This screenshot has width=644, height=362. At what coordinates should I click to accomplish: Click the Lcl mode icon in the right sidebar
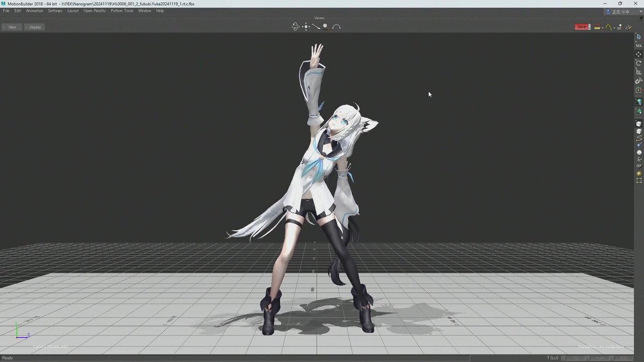coord(638,46)
